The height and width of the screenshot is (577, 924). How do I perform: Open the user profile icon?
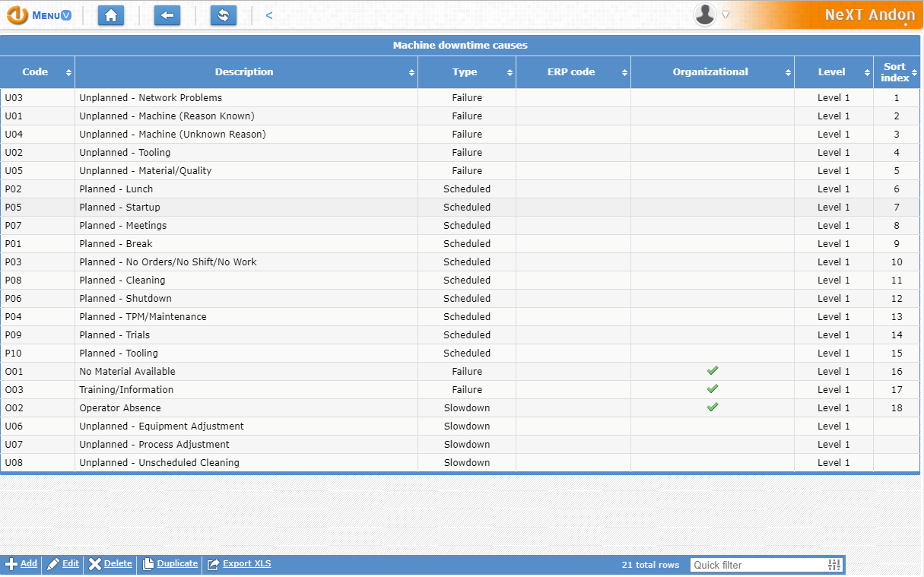pyautogui.click(x=706, y=15)
